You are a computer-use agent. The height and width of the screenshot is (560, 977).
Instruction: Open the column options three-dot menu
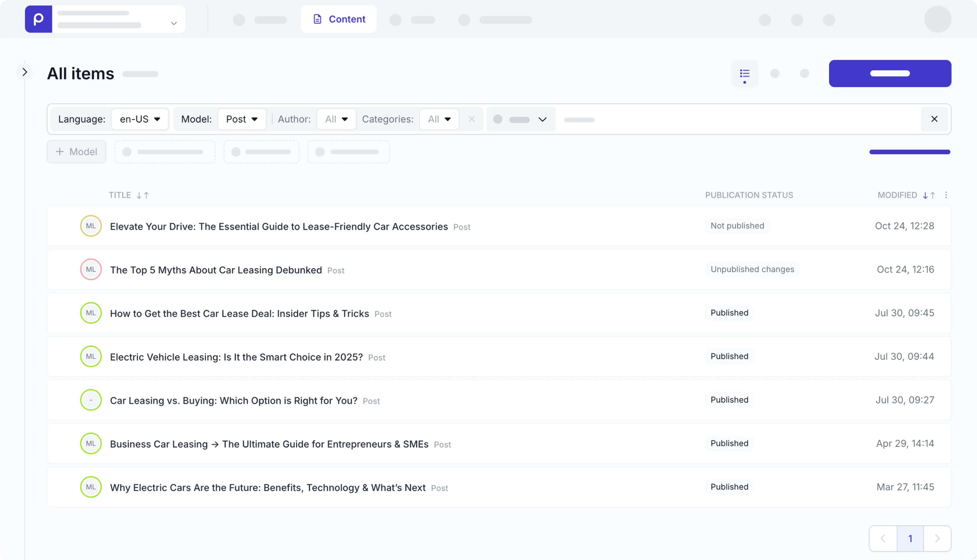point(946,195)
